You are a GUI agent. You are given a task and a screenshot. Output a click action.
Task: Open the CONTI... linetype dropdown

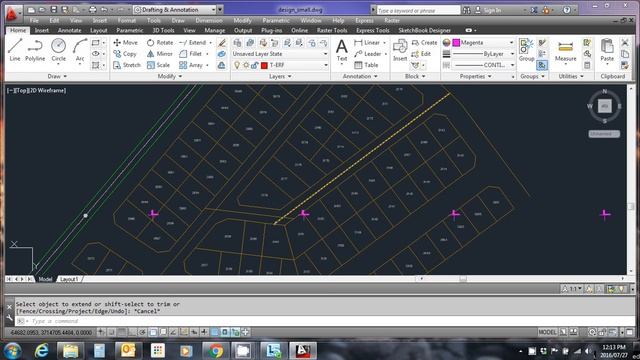click(x=483, y=65)
